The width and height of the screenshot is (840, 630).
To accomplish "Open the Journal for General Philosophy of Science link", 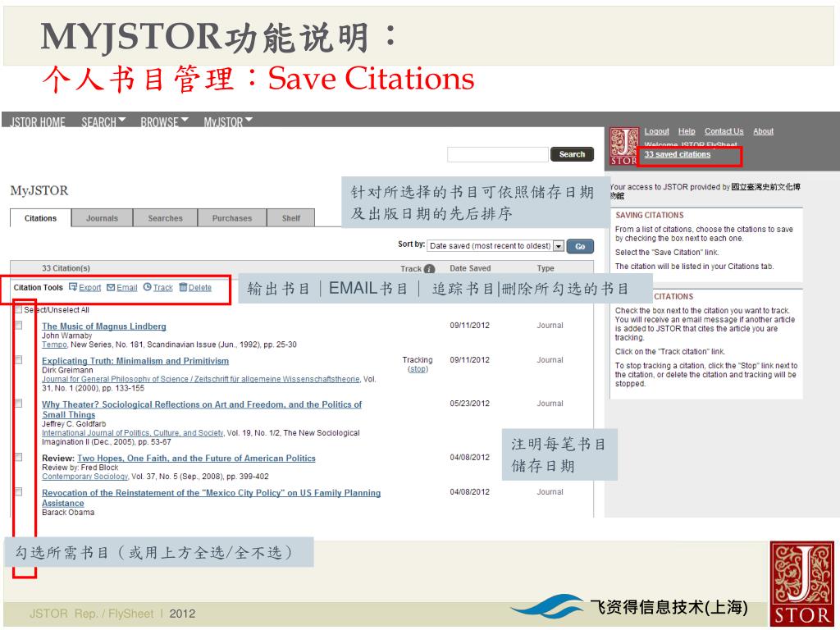I will tap(201, 379).
